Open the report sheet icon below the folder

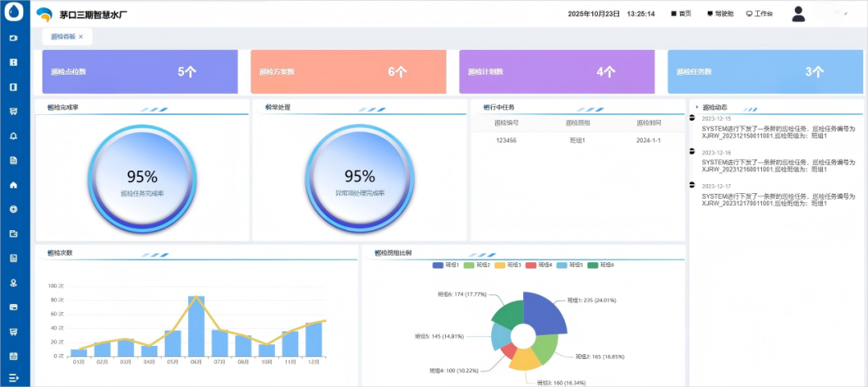tap(14, 257)
